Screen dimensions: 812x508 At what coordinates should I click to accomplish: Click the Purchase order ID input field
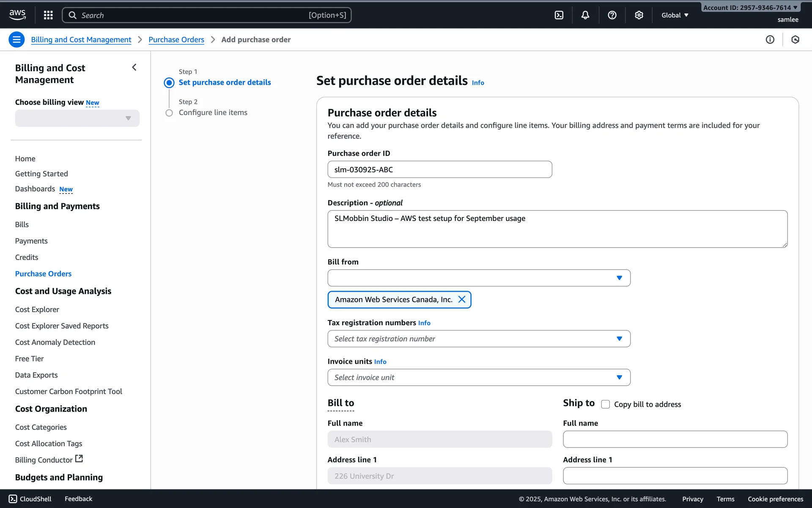point(439,170)
